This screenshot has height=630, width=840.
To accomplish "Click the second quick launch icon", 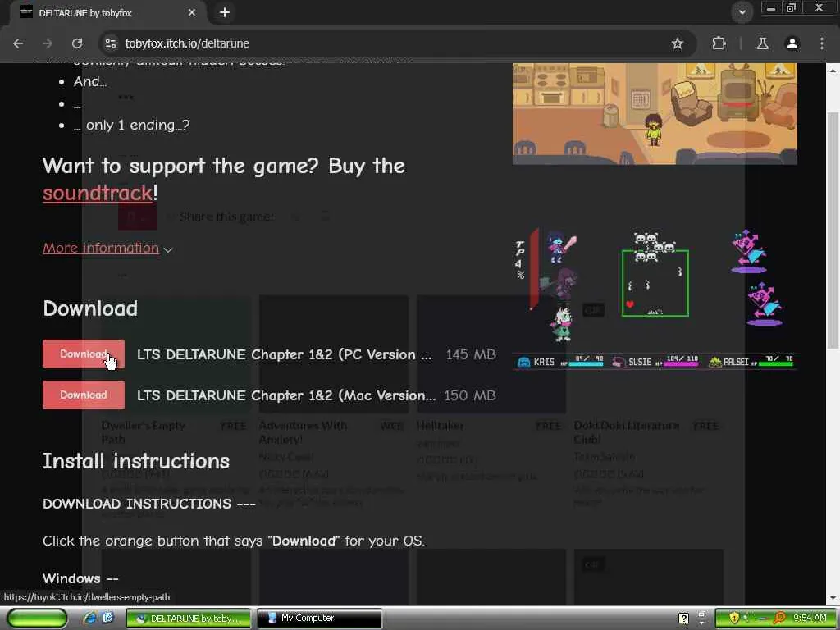I will tap(107, 619).
